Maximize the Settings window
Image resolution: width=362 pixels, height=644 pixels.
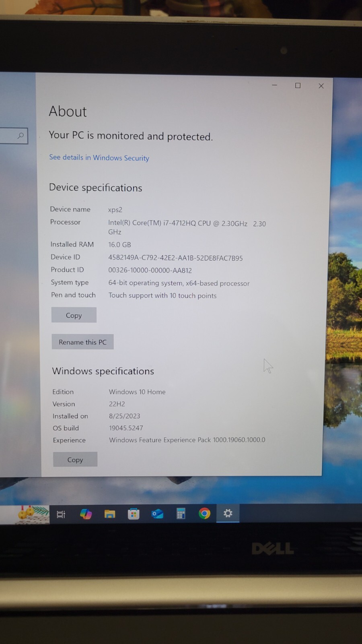[298, 85]
